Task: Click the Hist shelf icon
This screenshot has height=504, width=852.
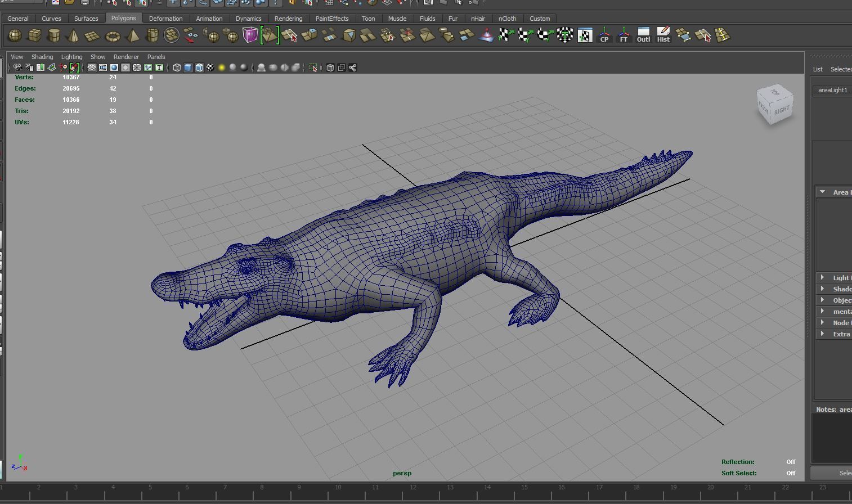Action: (x=663, y=36)
